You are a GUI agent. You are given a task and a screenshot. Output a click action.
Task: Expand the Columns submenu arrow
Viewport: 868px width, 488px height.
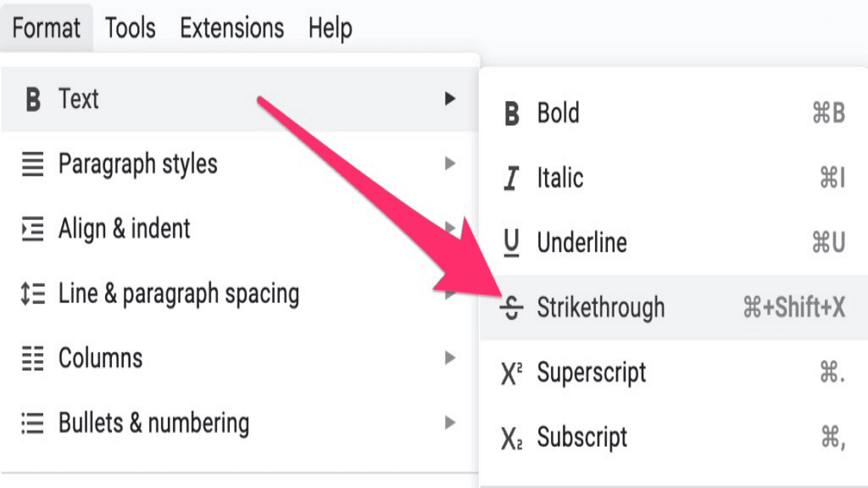(450, 358)
